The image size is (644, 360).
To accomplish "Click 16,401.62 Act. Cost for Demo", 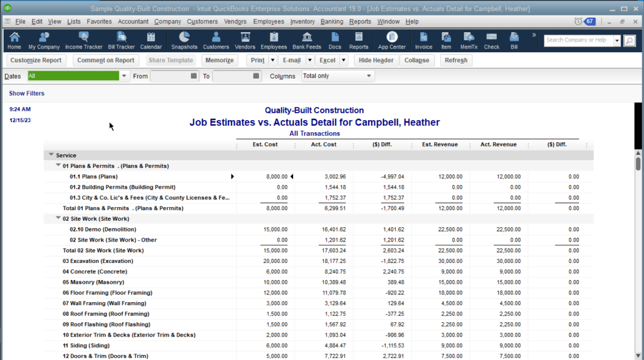I will coord(333,229).
